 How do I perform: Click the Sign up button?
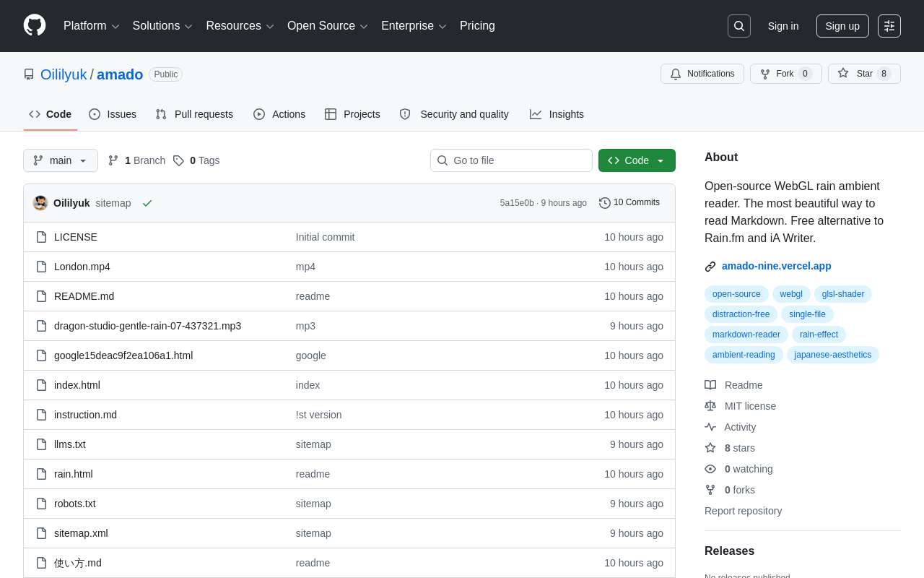tap(842, 26)
